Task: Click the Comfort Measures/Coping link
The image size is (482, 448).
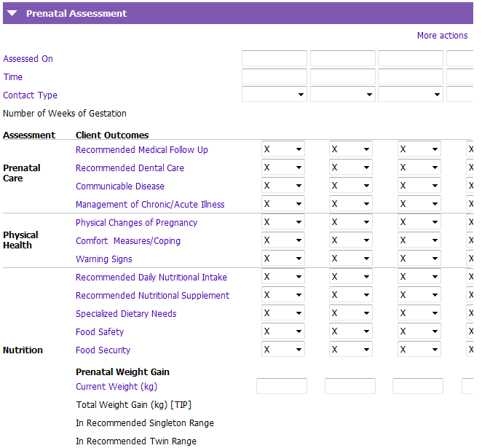Action: coord(128,241)
